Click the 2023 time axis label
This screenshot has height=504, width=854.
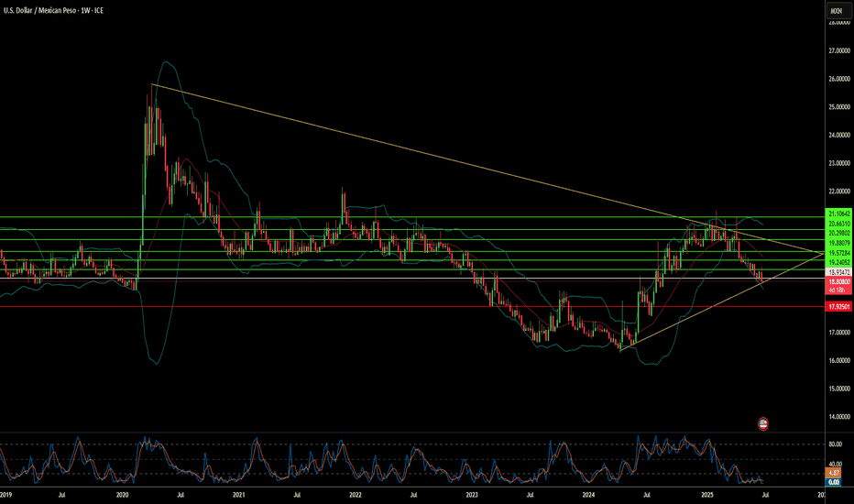click(472, 495)
